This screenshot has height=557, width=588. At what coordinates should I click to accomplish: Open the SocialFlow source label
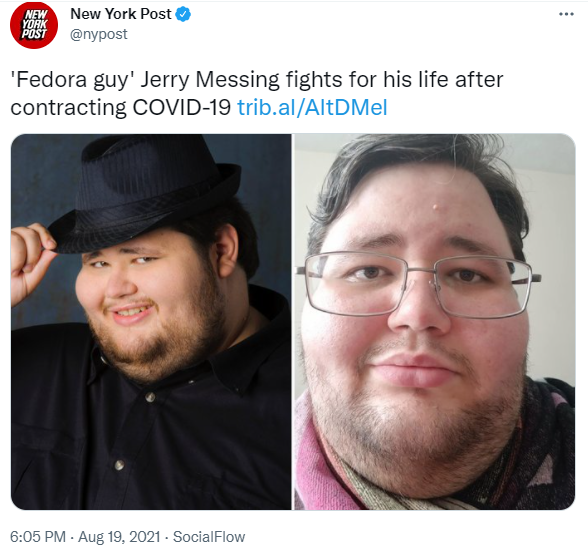(x=209, y=536)
